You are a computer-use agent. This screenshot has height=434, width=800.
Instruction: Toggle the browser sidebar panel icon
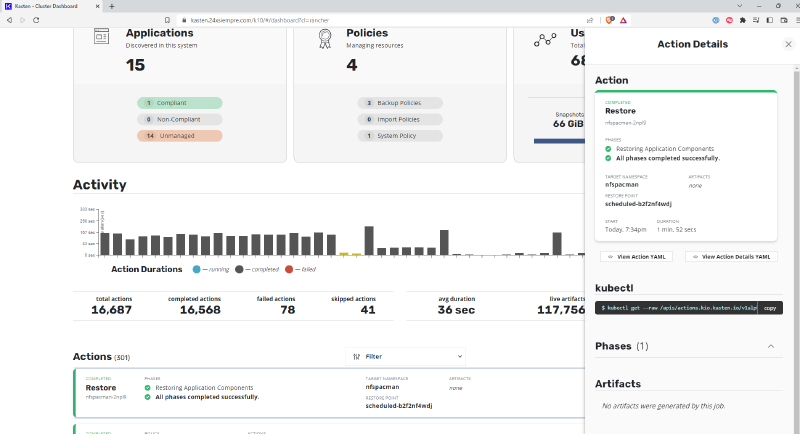(x=770, y=20)
